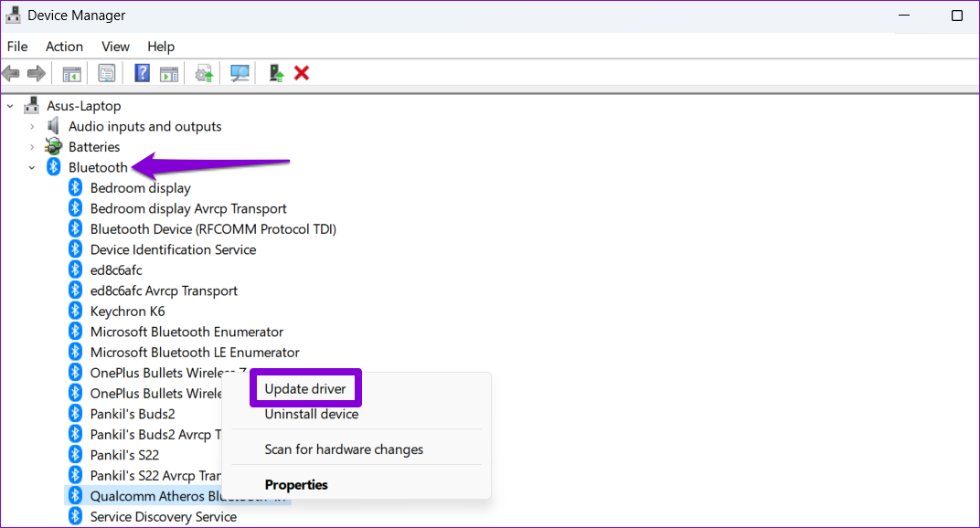
Task: Expand the Batteries category
Action: [32, 147]
